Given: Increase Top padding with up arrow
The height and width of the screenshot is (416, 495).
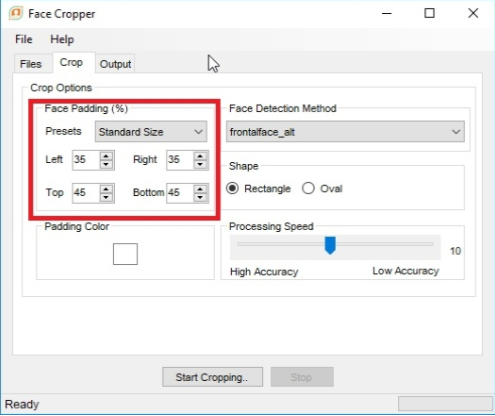Looking at the screenshot, I should click(x=106, y=189).
